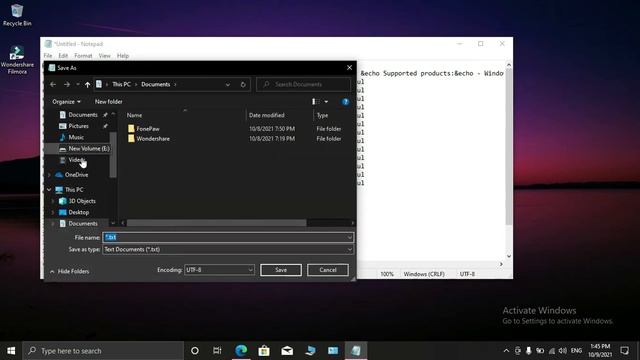Expand the OneDrive tree node

pyautogui.click(x=49, y=175)
